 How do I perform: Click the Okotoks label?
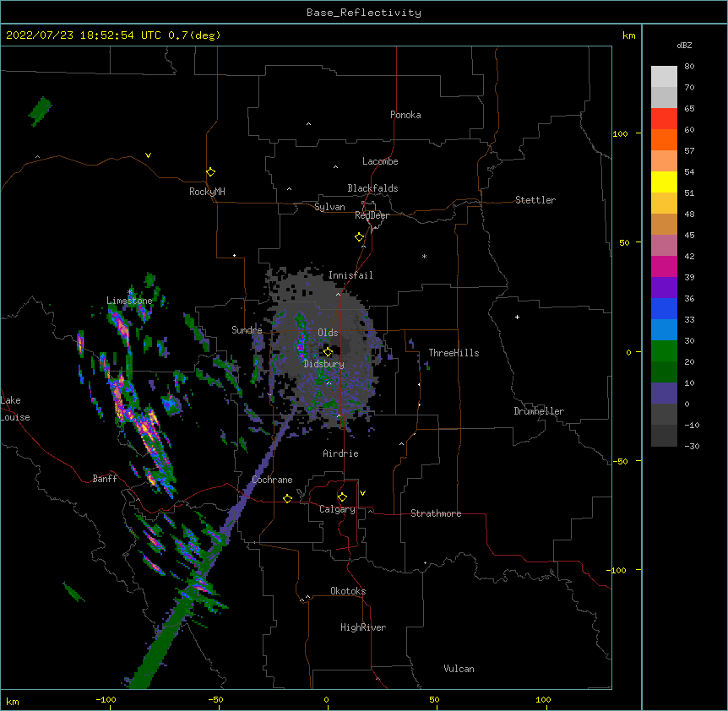(x=348, y=591)
